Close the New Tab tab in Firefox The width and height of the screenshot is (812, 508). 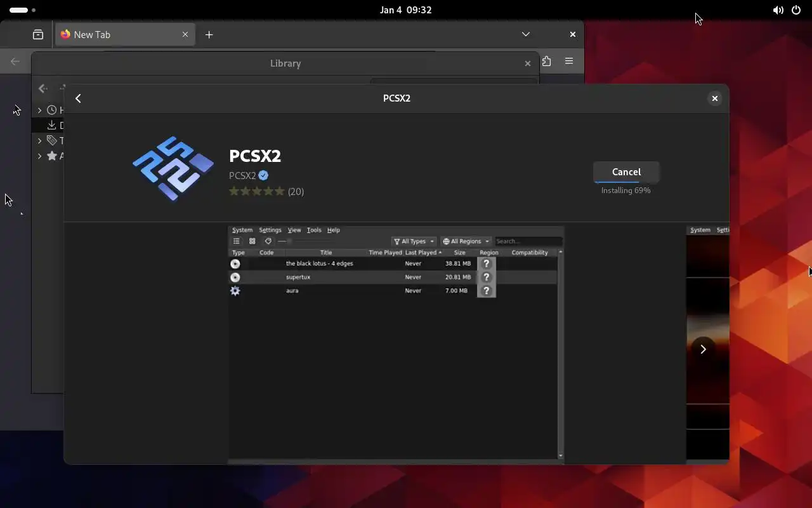(185, 34)
